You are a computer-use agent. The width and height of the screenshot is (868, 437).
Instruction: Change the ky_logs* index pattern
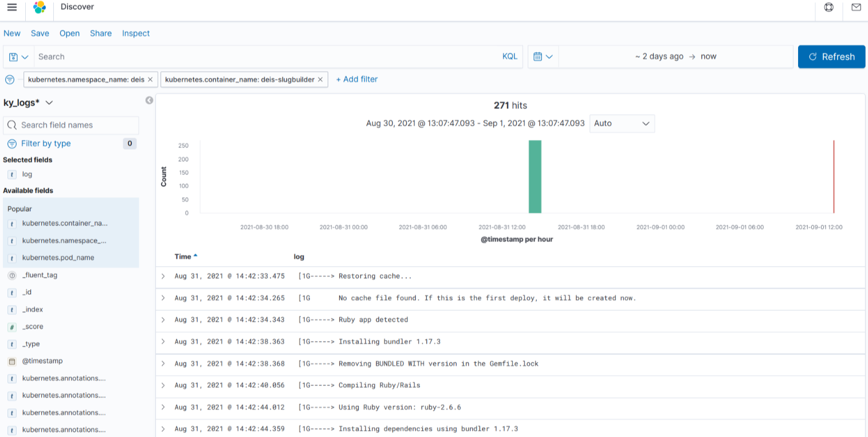(x=29, y=103)
